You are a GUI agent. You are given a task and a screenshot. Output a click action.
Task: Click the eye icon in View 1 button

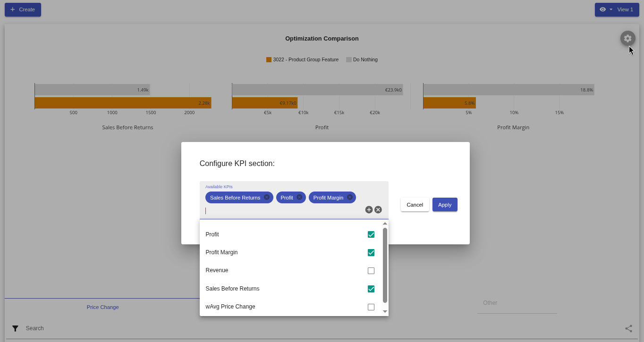coord(602,9)
